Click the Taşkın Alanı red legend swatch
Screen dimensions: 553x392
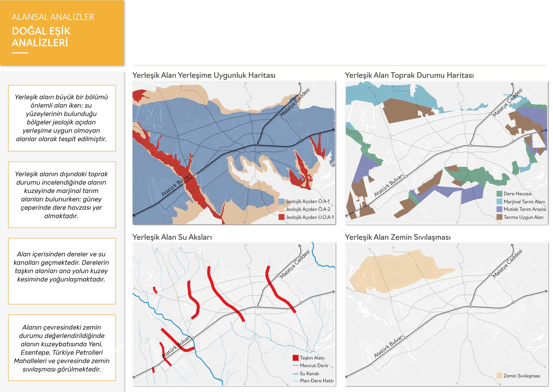(296, 358)
